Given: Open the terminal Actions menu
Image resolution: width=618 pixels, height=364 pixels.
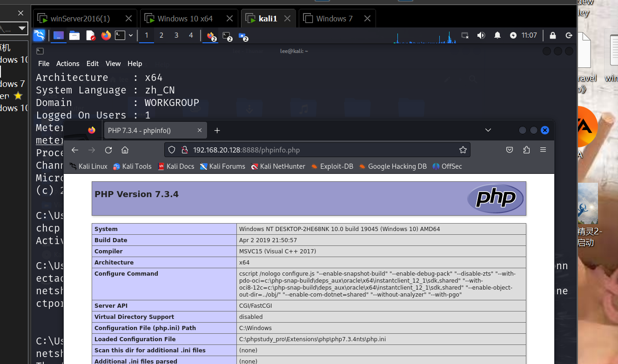Looking at the screenshot, I should point(68,64).
